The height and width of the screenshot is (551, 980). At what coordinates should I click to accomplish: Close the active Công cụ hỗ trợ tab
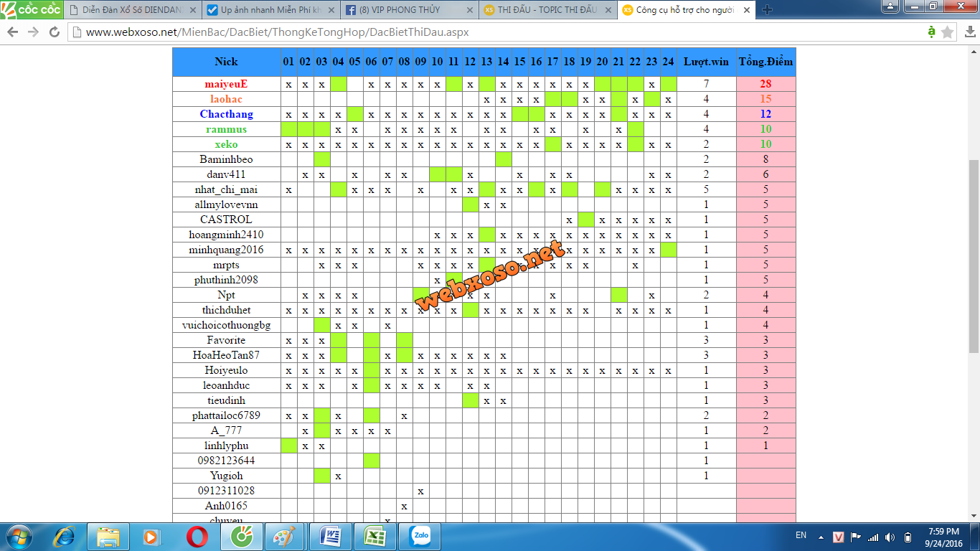coord(747,10)
